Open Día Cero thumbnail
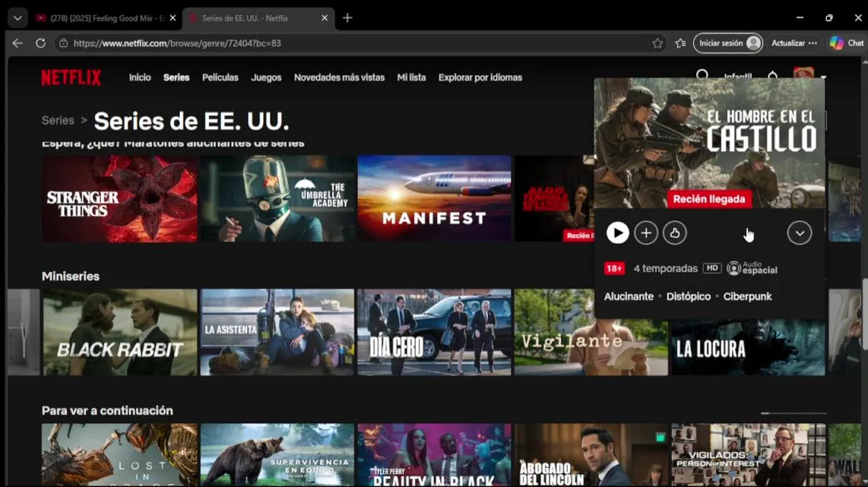This screenshot has height=487, width=868. [434, 332]
